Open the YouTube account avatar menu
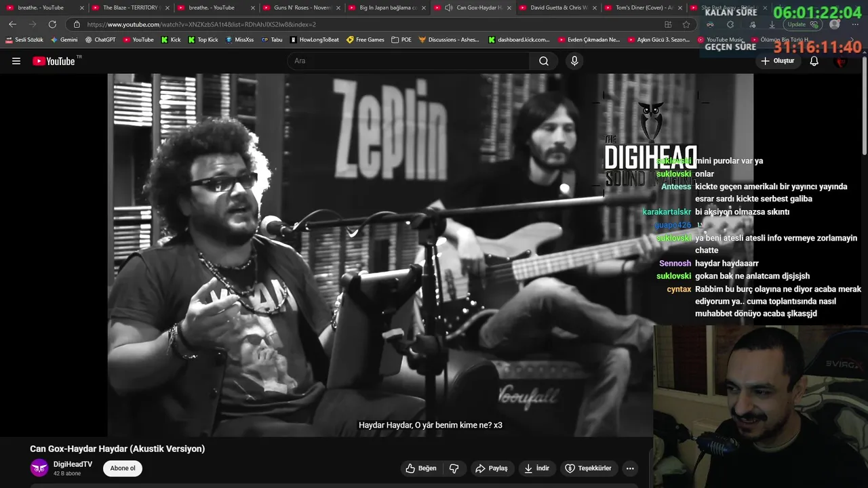This screenshot has width=868, height=488. coord(842,61)
